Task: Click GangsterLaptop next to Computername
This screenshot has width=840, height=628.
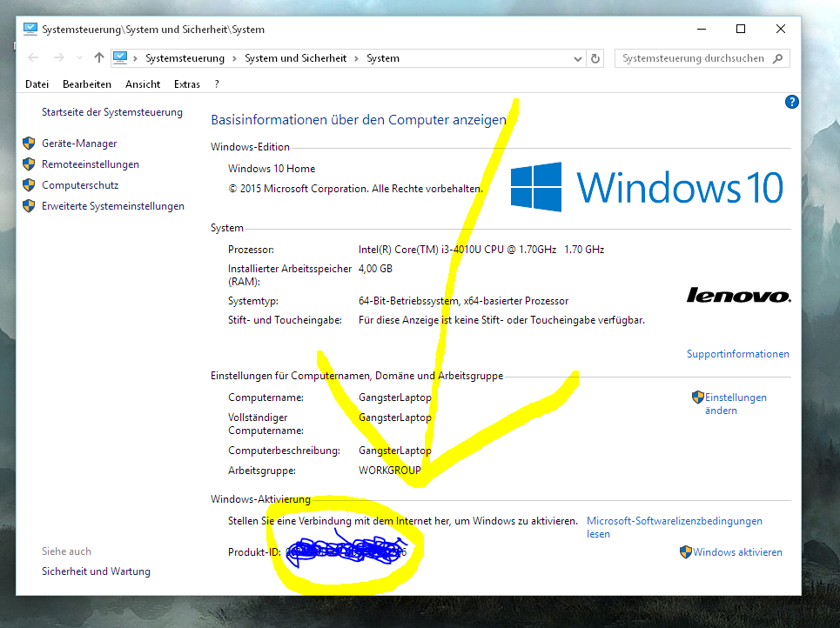Action: (395, 398)
